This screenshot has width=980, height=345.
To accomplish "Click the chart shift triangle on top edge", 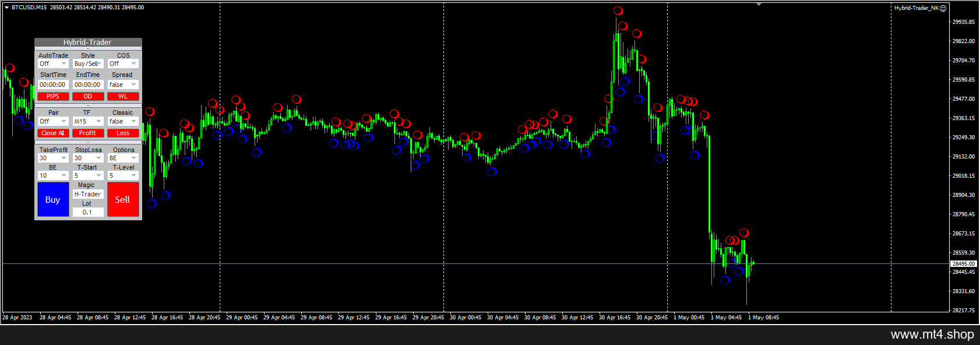I will [x=759, y=4].
